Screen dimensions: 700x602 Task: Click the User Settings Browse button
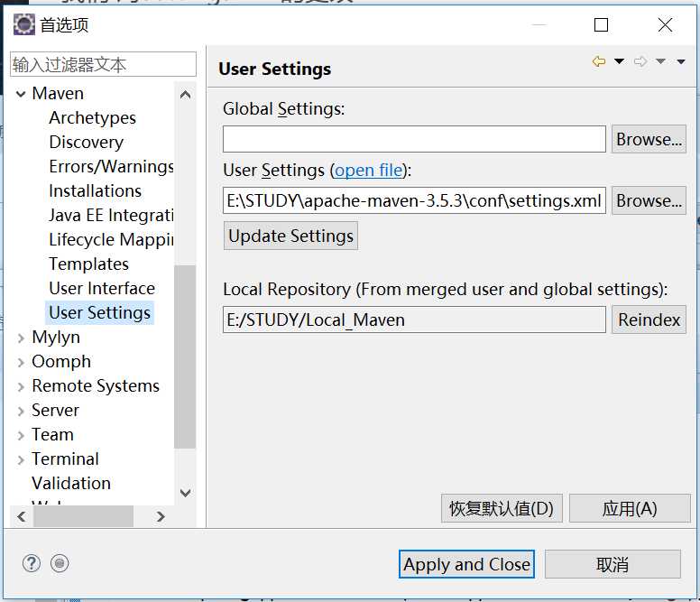tap(649, 200)
